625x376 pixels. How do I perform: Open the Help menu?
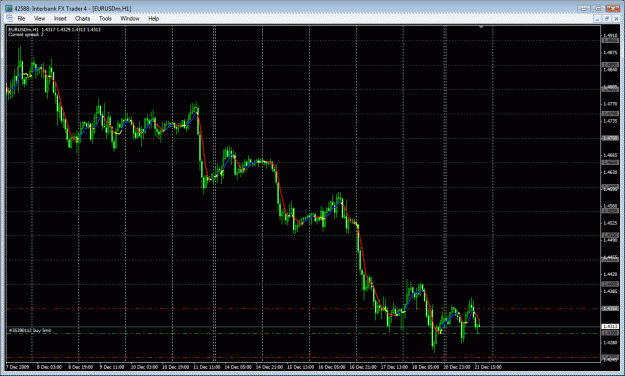153,19
